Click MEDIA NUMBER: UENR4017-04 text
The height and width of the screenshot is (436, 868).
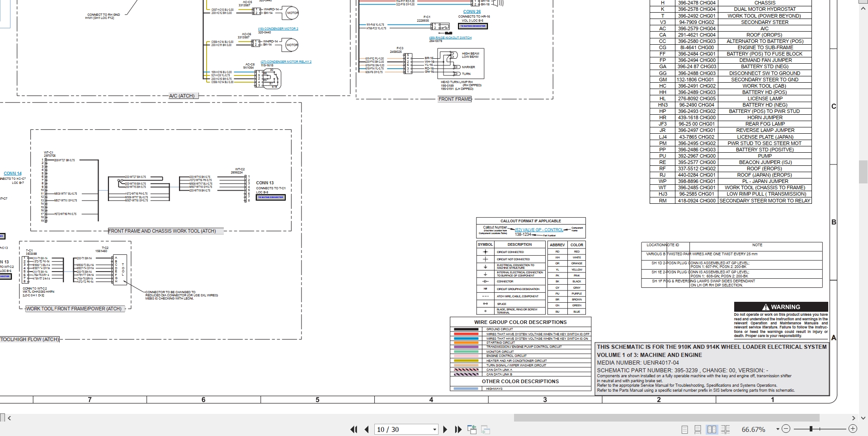638,363
